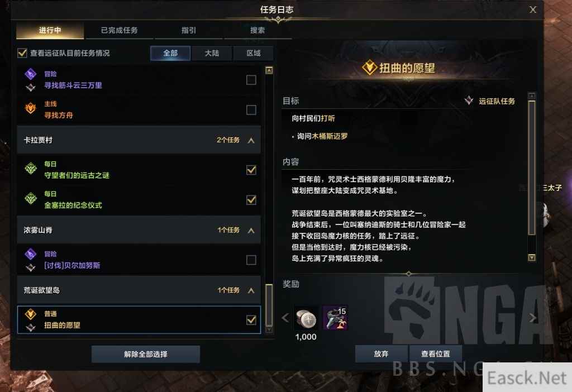Click the silver coin reward icon
The height and width of the screenshot is (392, 572).
point(306,318)
